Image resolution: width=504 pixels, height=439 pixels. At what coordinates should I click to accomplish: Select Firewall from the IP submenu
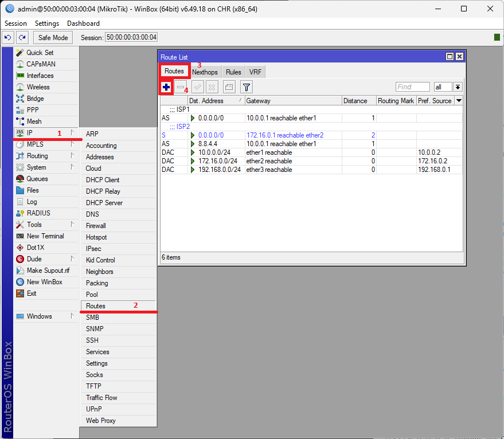click(96, 226)
